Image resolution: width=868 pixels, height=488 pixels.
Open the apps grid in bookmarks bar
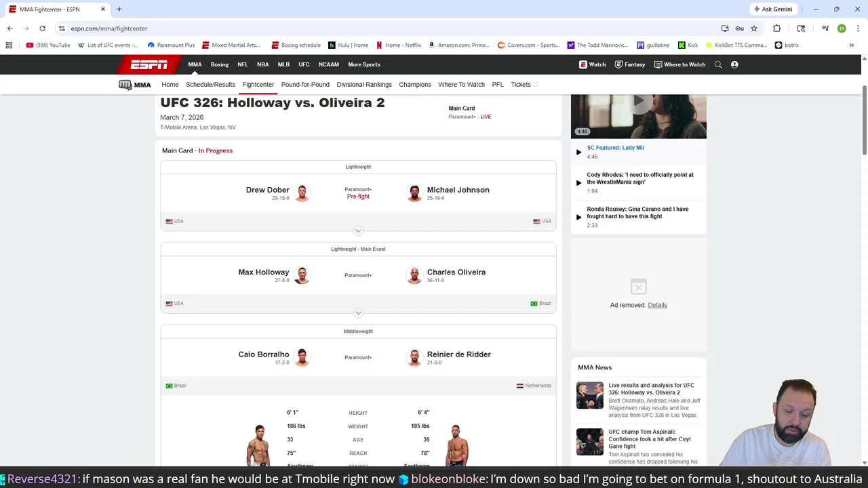9,45
